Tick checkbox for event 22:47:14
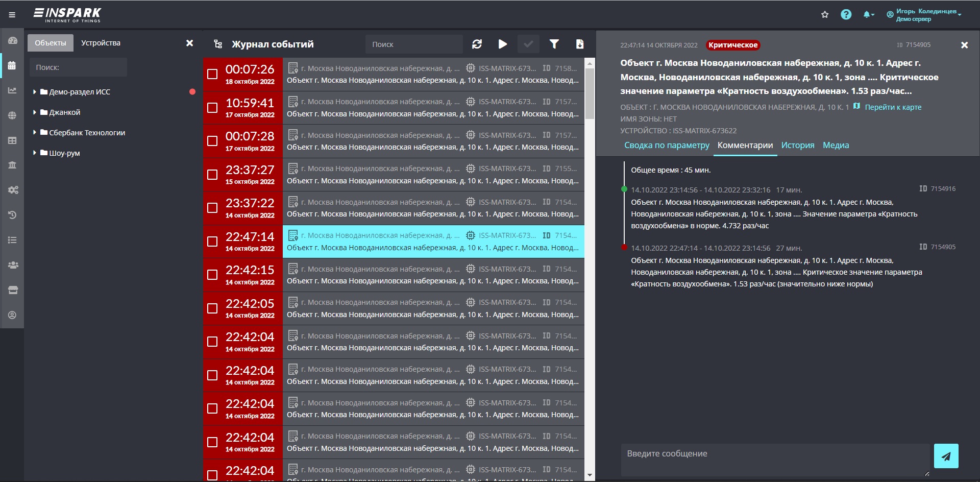 pyautogui.click(x=212, y=242)
